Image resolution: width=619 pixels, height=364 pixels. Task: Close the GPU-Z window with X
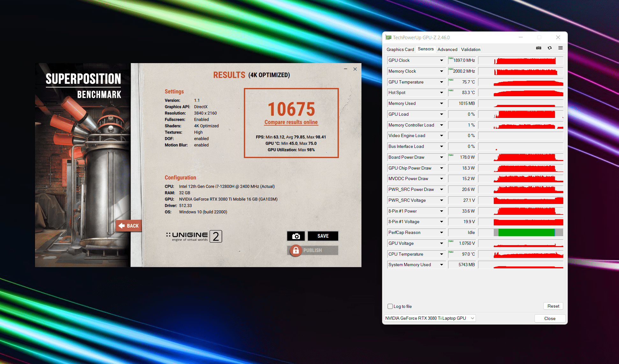click(558, 37)
